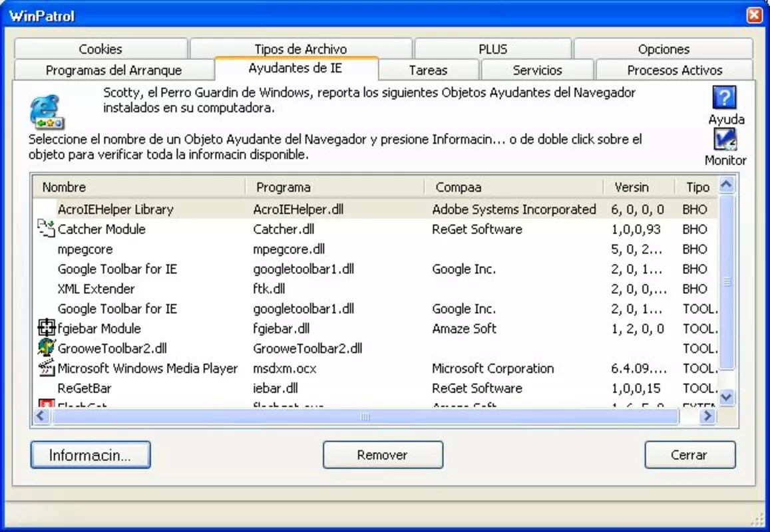Viewport: 770px width, 532px height.
Task: Switch to the Cookies tab
Action: 100,49
